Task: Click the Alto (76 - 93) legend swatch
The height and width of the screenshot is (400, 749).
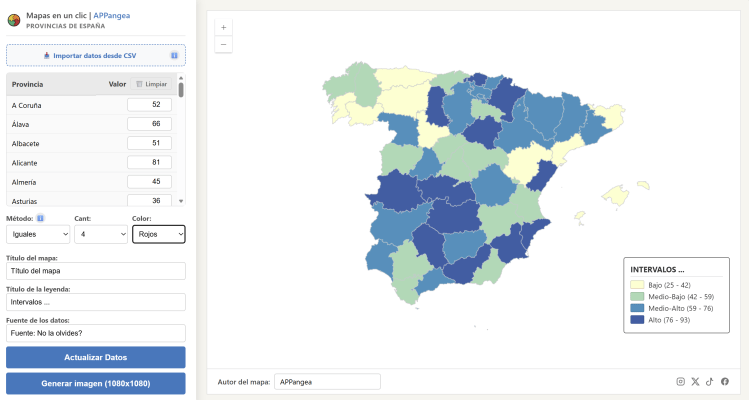Action: click(x=637, y=320)
